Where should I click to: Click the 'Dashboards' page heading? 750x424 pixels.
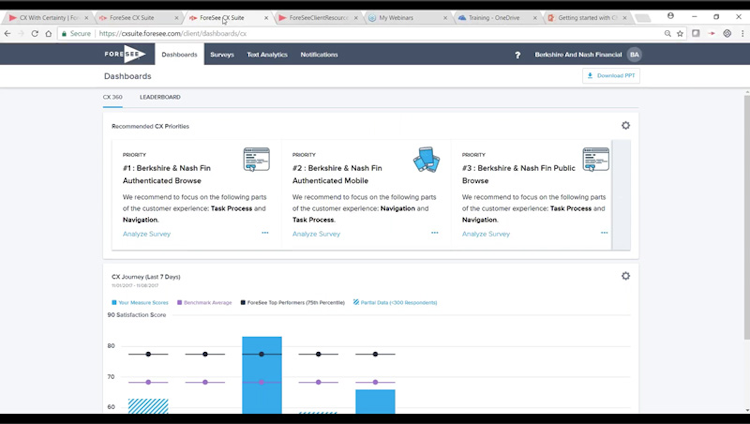[x=128, y=76]
